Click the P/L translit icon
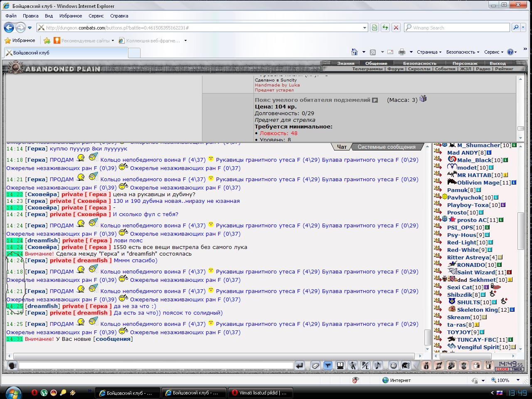This screenshot has height=399, width=532. (365, 366)
